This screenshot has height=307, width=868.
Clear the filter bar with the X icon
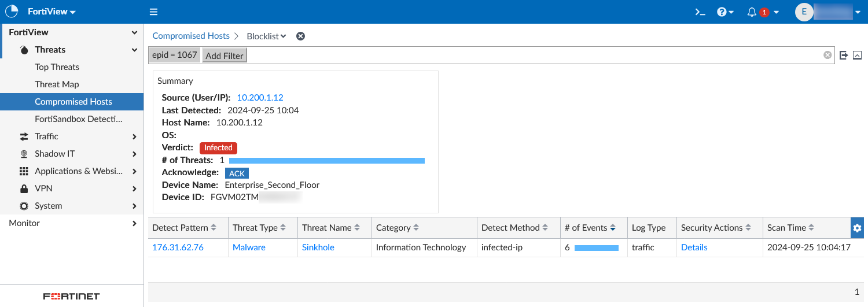827,55
